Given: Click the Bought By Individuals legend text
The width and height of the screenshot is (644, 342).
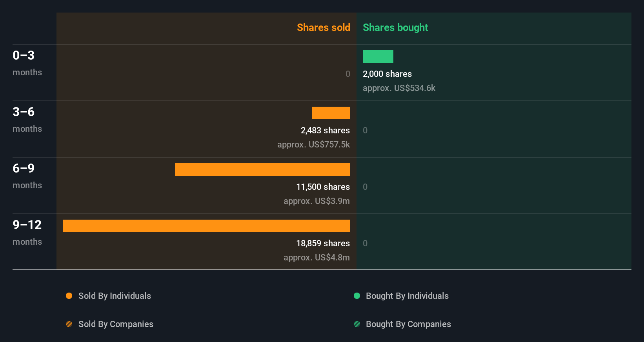Looking at the screenshot, I should coord(407,296).
